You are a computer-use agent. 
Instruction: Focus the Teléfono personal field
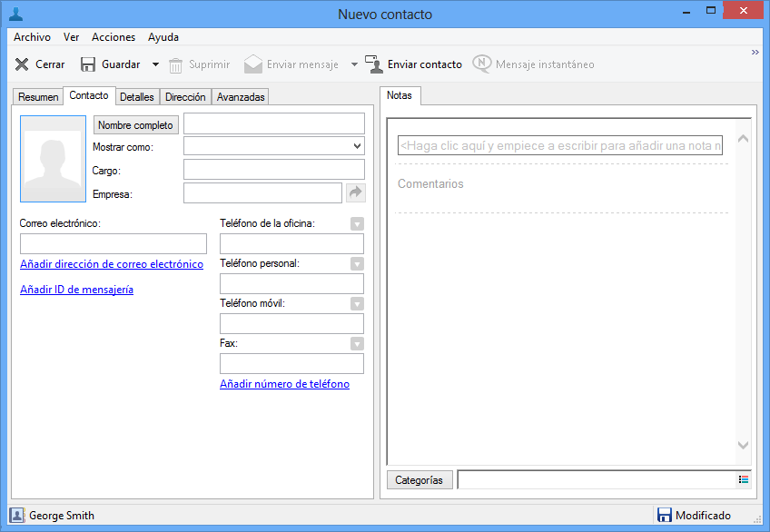point(291,283)
